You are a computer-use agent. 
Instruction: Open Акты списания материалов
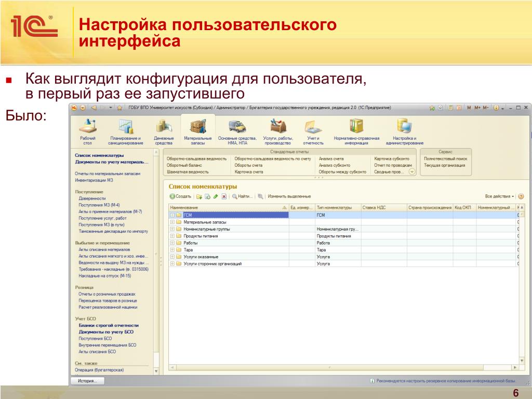[104, 249]
